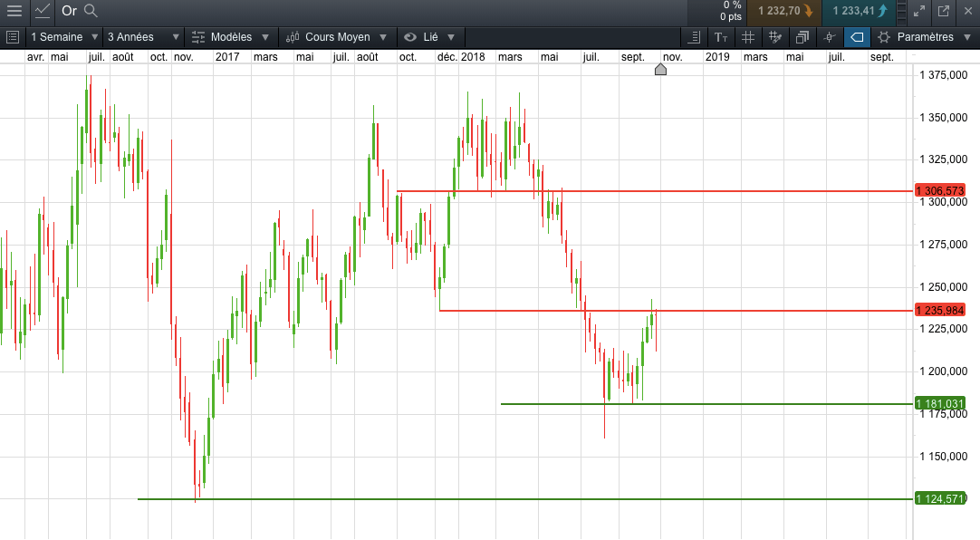Click the sliders icon beside Modèles
This screenshot has height=540, width=980.
(x=198, y=37)
